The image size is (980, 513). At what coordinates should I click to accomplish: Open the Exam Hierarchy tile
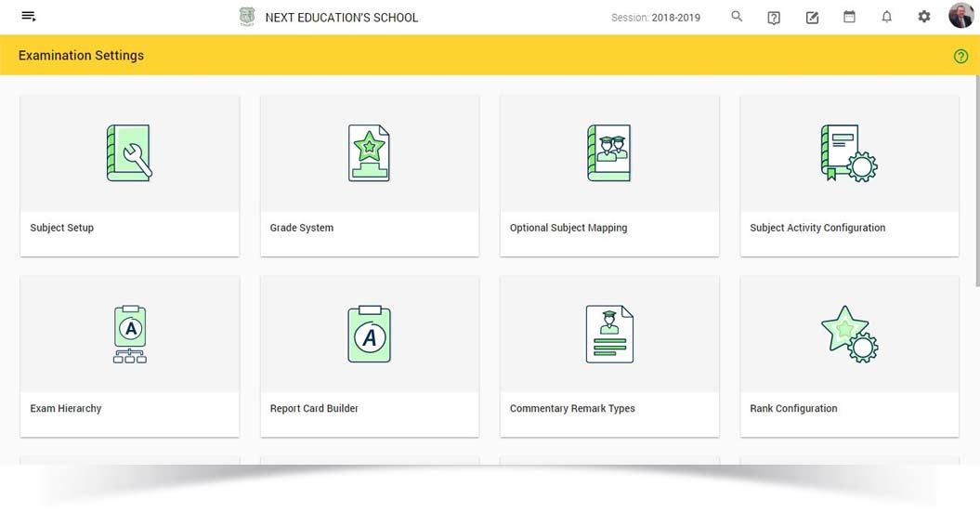click(129, 356)
